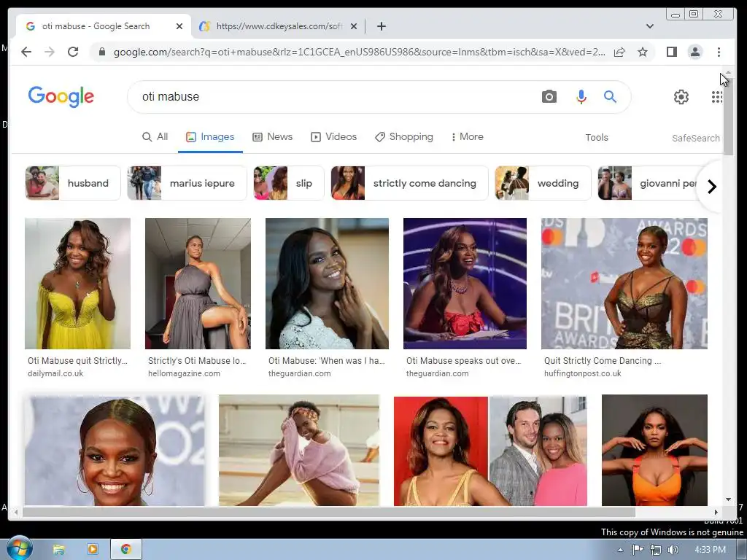Switch to the News tab
Image resolution: width=747 pixels, height=560 pixels.
coord(273,137)
